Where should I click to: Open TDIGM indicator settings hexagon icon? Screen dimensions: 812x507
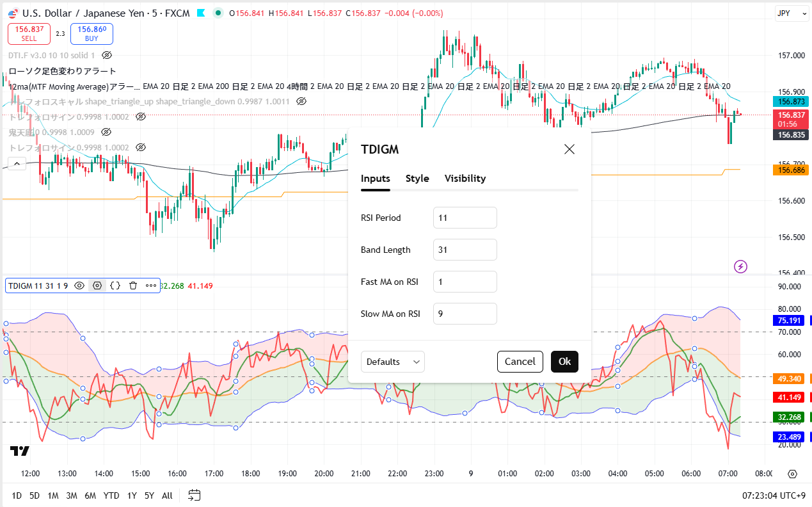pos(97,286)
